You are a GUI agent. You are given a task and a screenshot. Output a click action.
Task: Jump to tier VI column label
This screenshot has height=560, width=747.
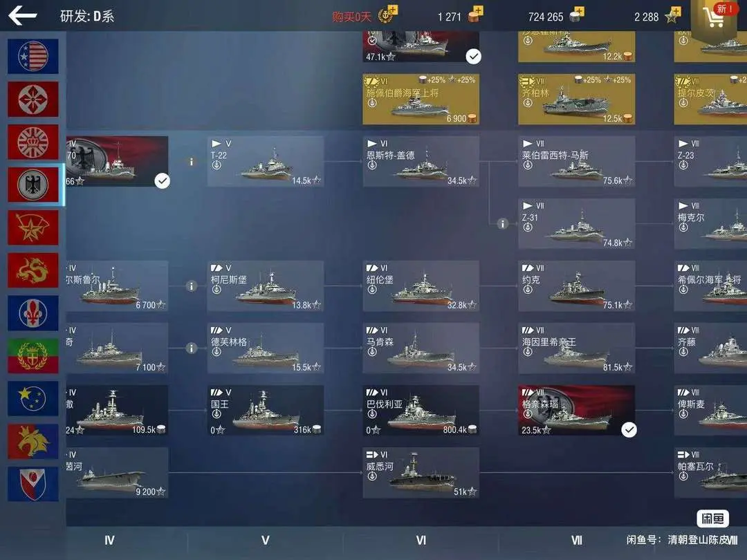[421, 541]
